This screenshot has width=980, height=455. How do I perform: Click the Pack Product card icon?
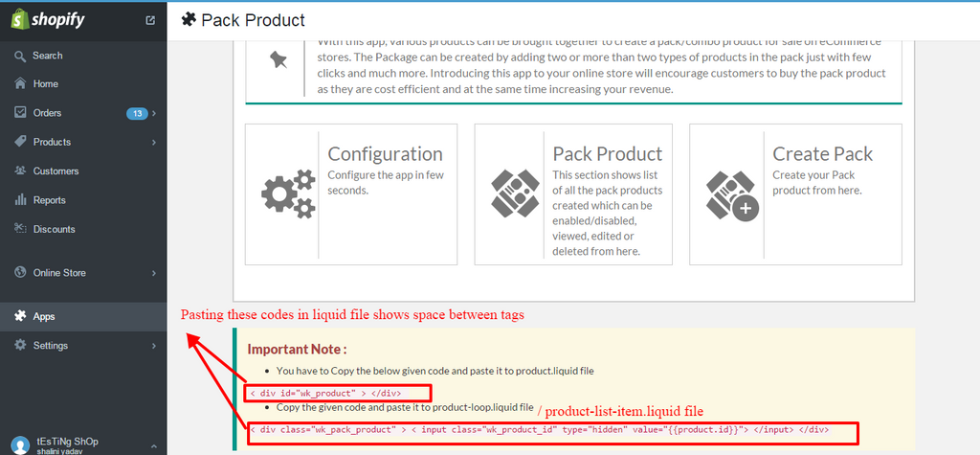click(x=516, y=193)
